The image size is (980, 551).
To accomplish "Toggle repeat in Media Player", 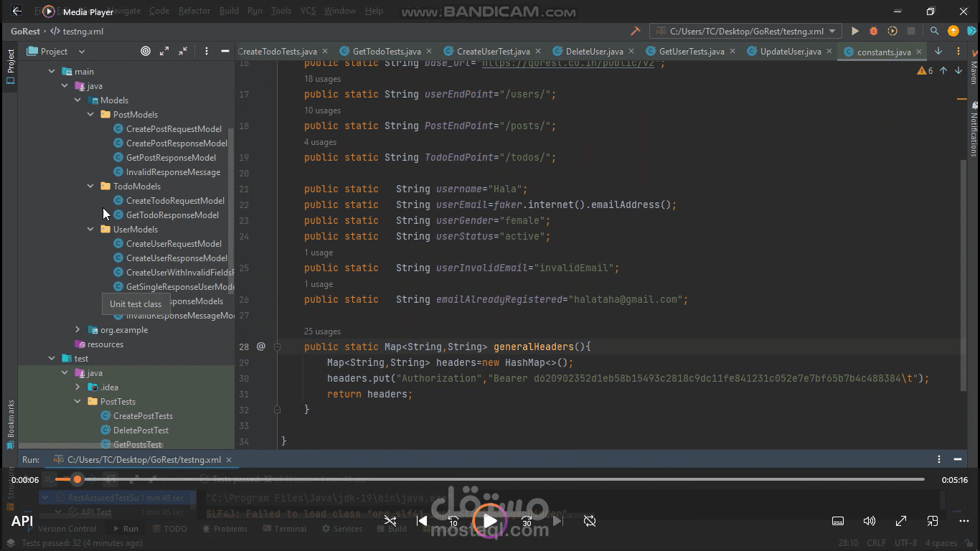I will [590, 521].
